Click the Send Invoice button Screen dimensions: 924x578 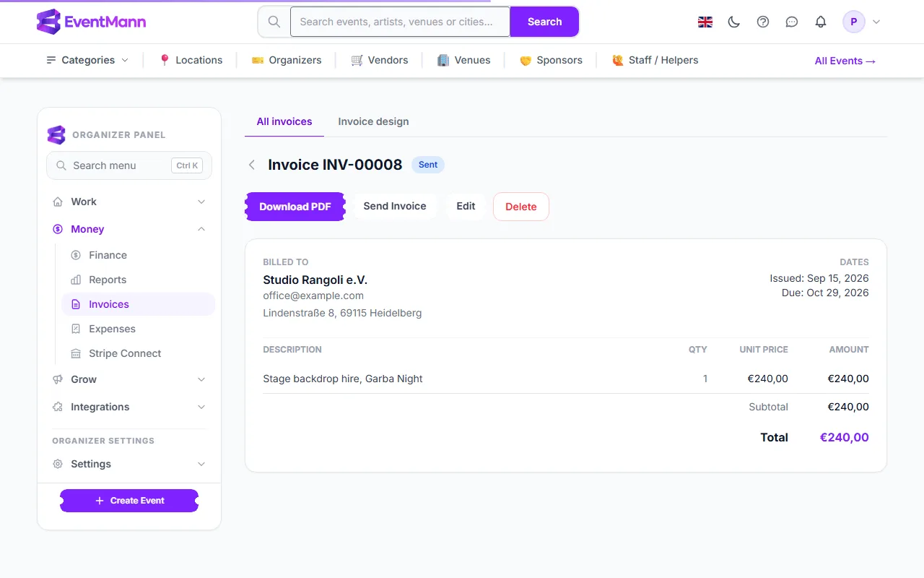pos(395,206)
